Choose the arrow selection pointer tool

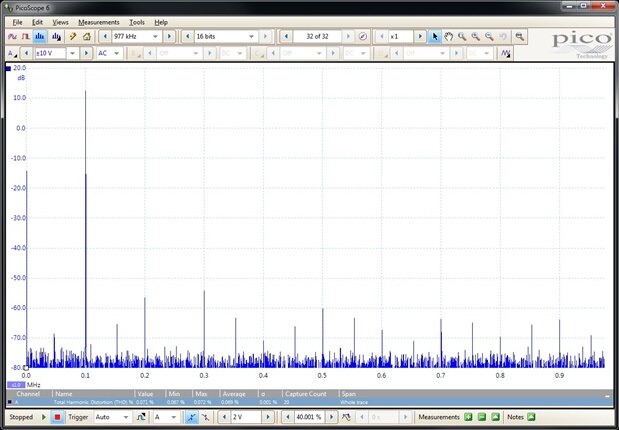tap(435, 36)
